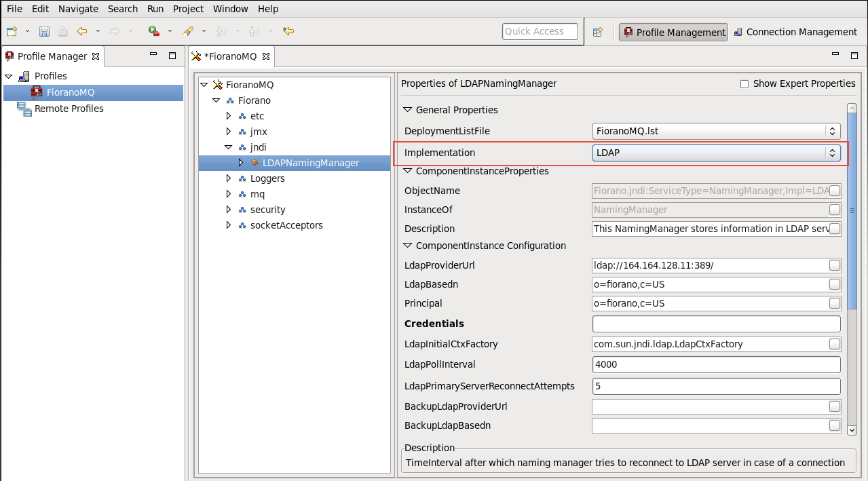Click the Credentials input field
Screen dimensions: 868x481
717,324
